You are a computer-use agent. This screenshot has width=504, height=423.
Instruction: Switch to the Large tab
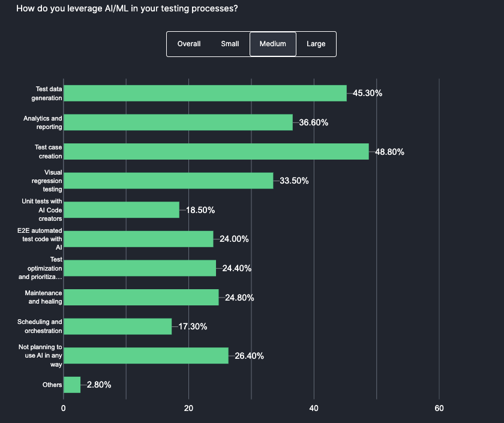316,44
